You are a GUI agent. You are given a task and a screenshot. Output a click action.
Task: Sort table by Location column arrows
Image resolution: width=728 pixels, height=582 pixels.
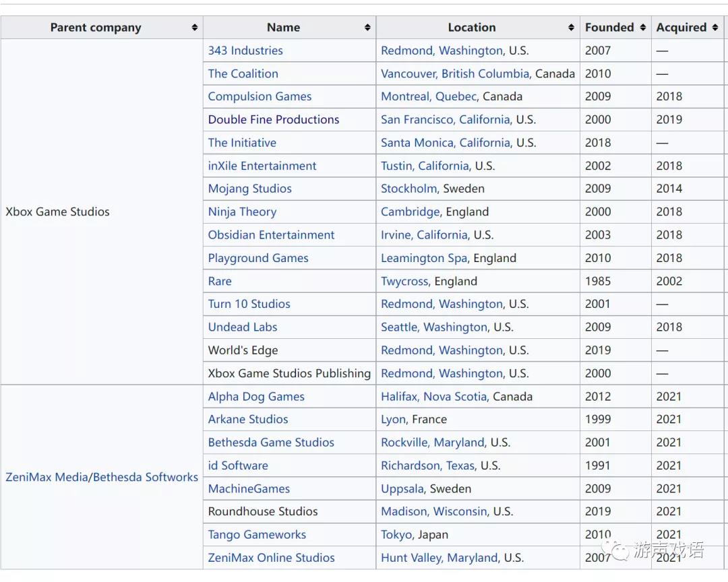pyautogui.click(x=571, y=28)
